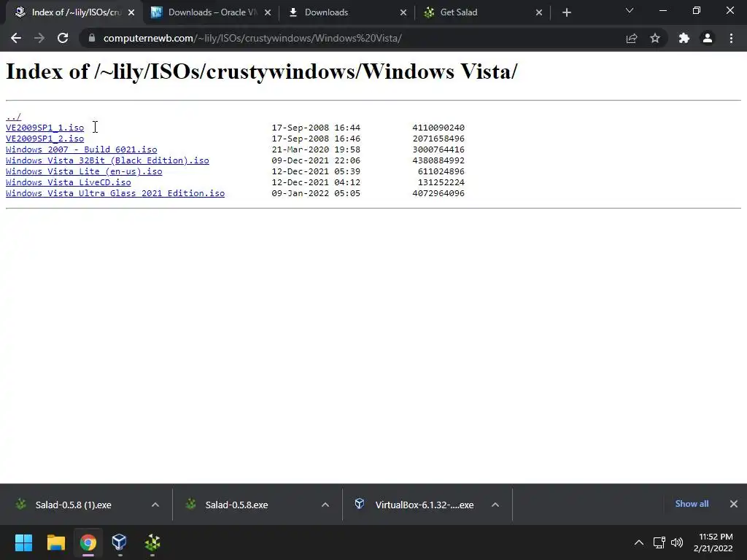Screen dimensions: 747x560
Task: Close the Get Salad tab
Action: tap(539, 13)
